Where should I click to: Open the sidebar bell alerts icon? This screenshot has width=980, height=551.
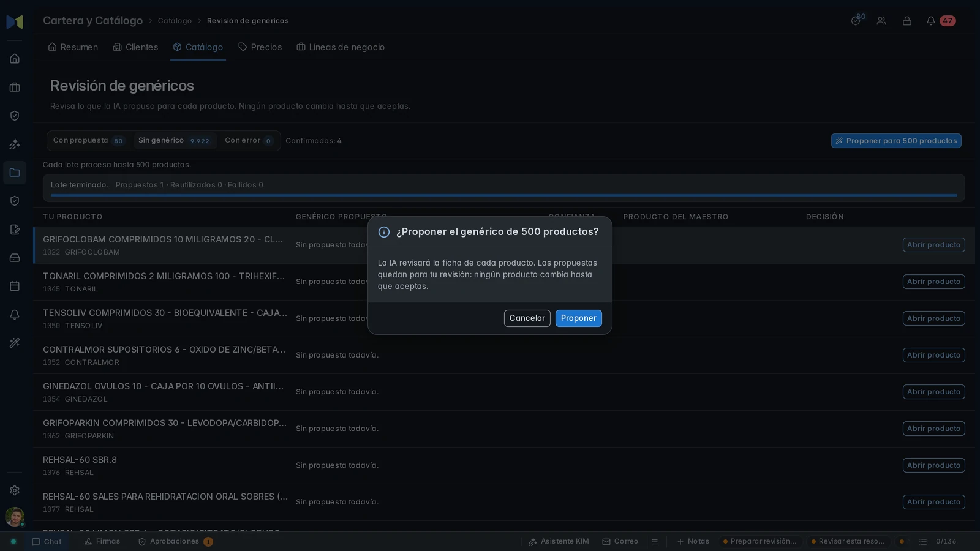coord(15,315)
